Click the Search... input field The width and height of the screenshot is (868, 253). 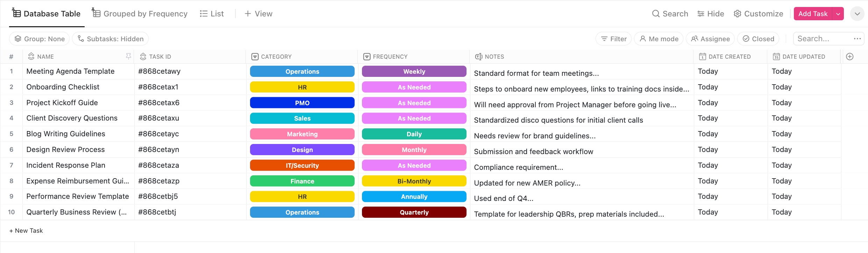[822, 38]
